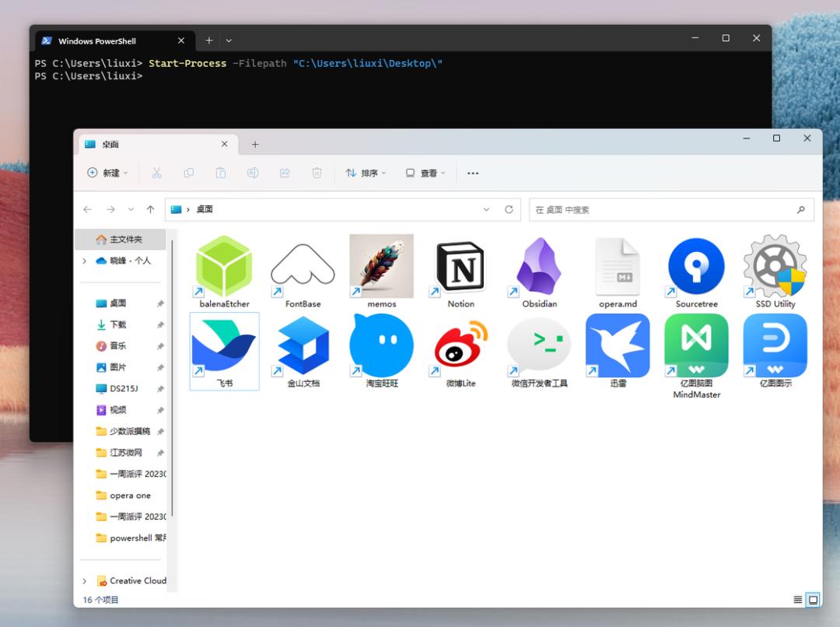Open the more options ellipsis menu
The height and width of the screenshot is (627, 840).
473,173
